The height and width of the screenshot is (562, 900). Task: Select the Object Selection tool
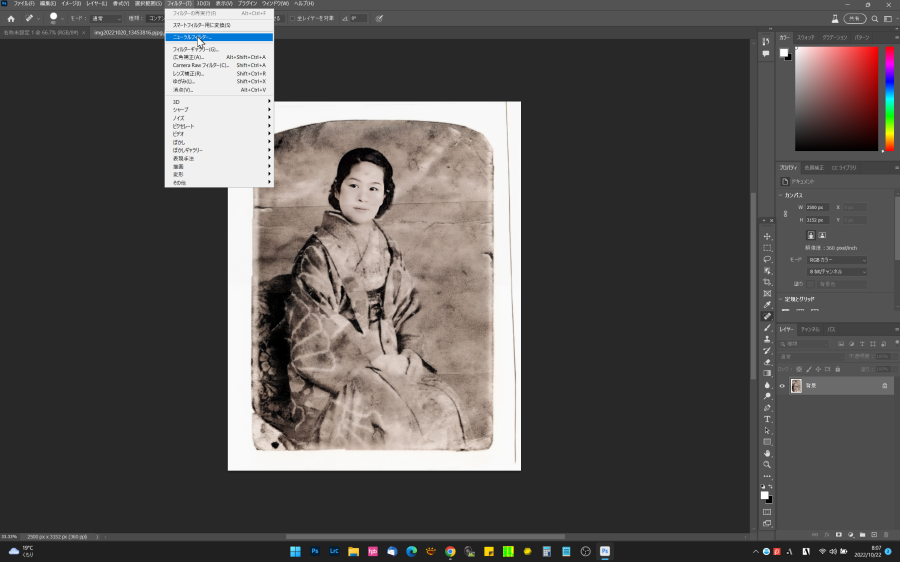tap(767, 271)
